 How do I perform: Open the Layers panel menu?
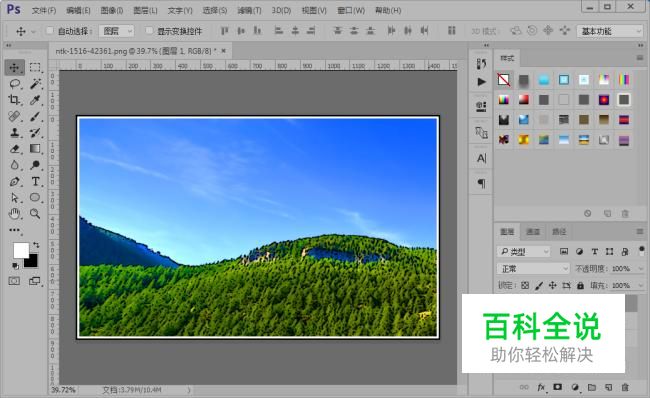640,231
